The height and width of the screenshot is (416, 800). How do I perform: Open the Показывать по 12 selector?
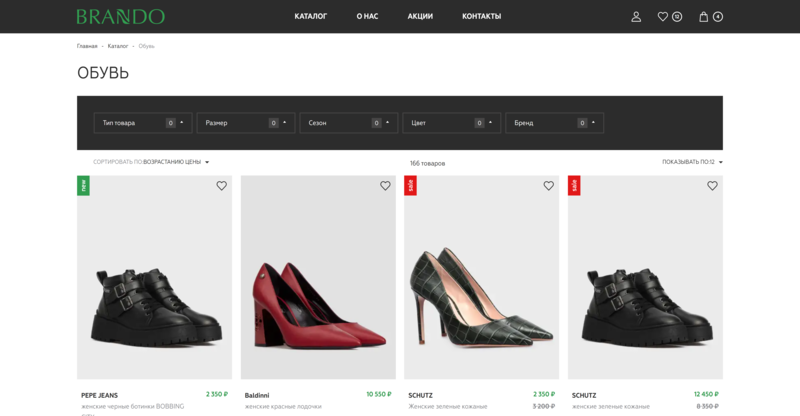pyautogui.click(x=692, y=162)
